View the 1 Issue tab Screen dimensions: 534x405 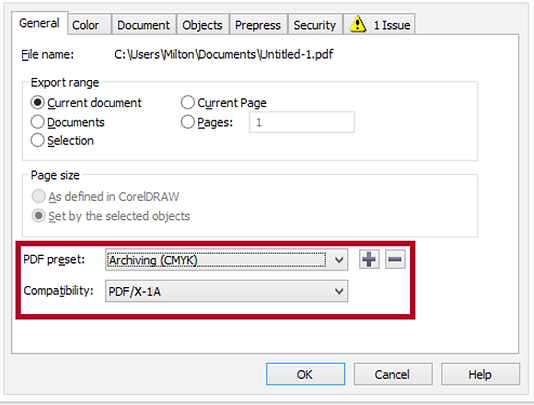pos(379,25)
